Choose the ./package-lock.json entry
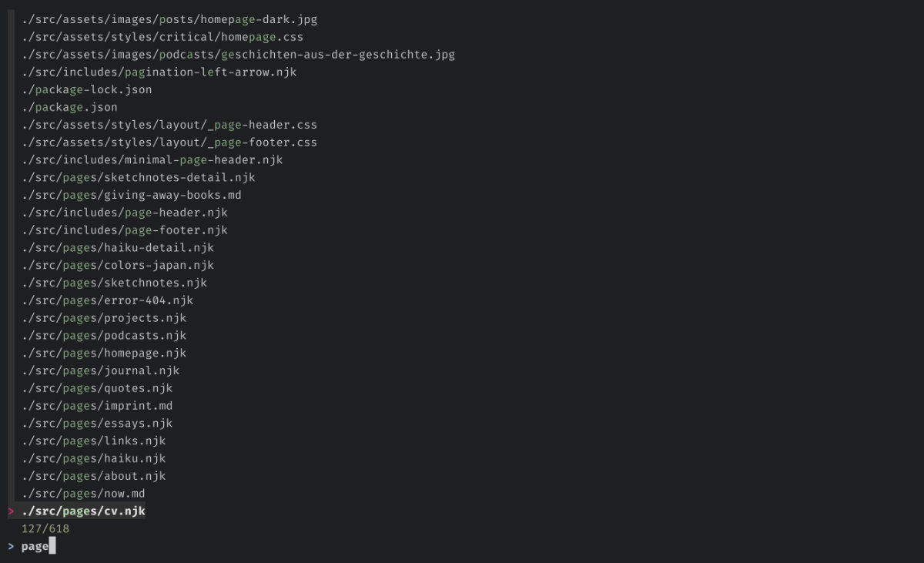924x563 pixels. click(x=86, y=89)
